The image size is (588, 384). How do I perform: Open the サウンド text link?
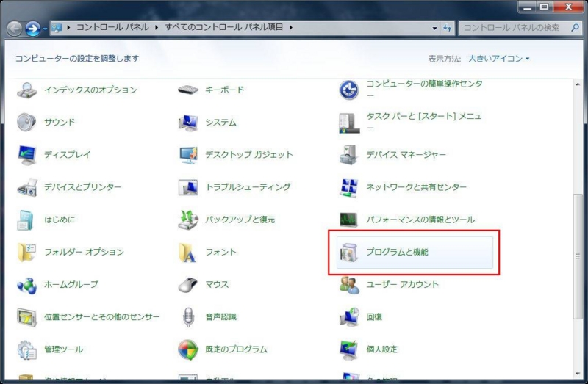tap(60, 122)
